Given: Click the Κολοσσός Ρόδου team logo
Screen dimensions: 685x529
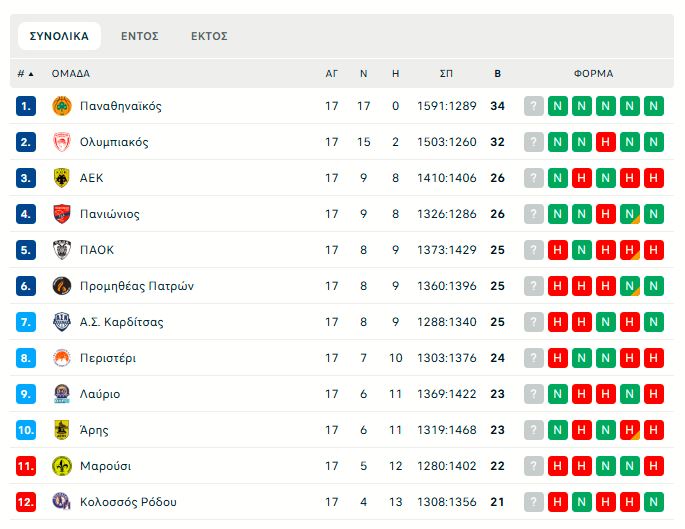Looking at the screenshot, I should [61, 502].
